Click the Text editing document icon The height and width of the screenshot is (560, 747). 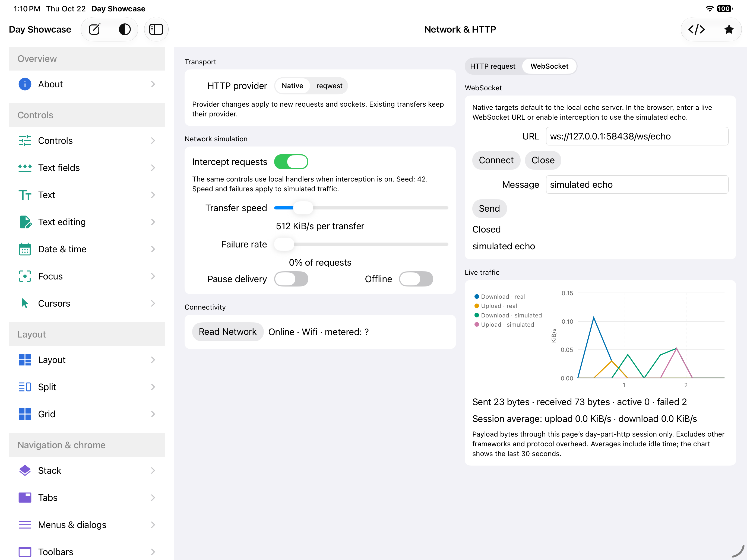tap(25, 222)
